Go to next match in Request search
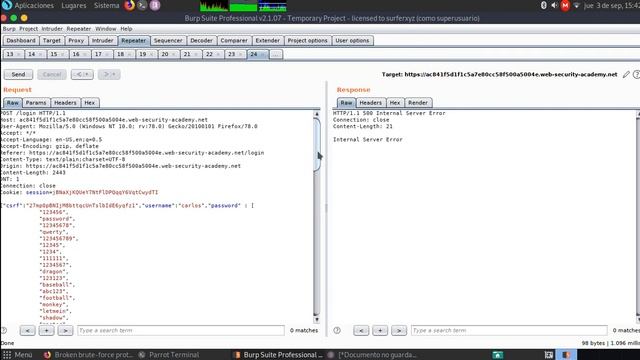The image size is (640, 360). coord(65,330)
